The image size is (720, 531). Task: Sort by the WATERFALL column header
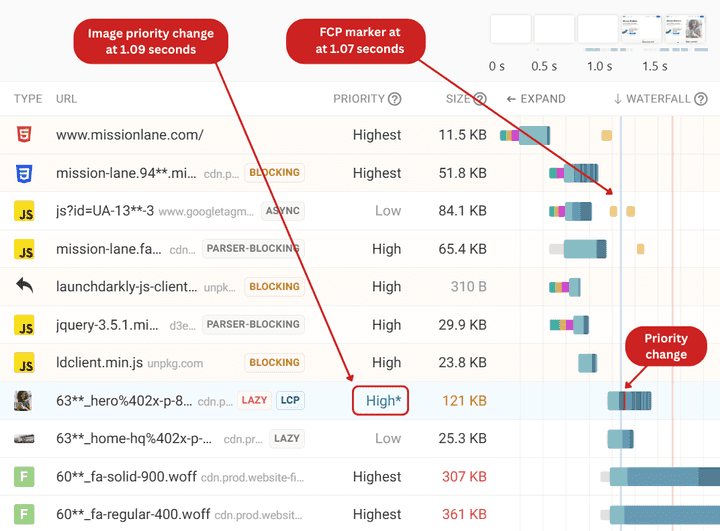652,99
